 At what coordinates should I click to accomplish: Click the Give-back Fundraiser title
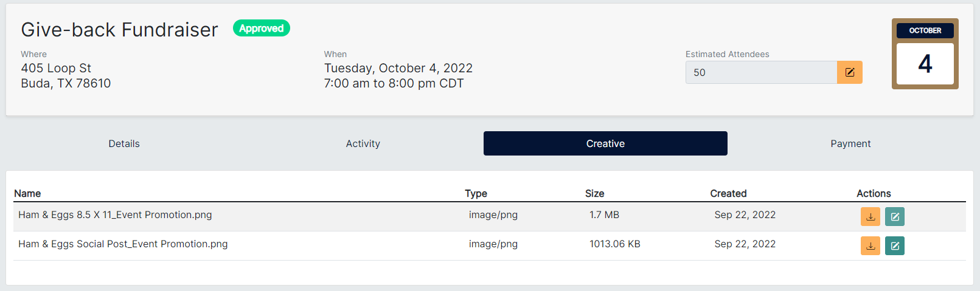tap(119, 30)
